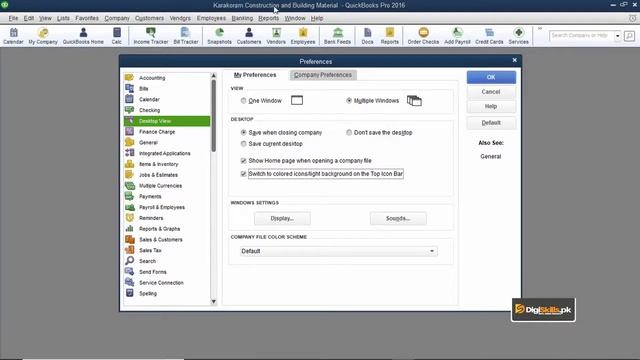The image size is (640, 360).
Task: Choose Multiple Windows view option
Action: pos(349,100)
